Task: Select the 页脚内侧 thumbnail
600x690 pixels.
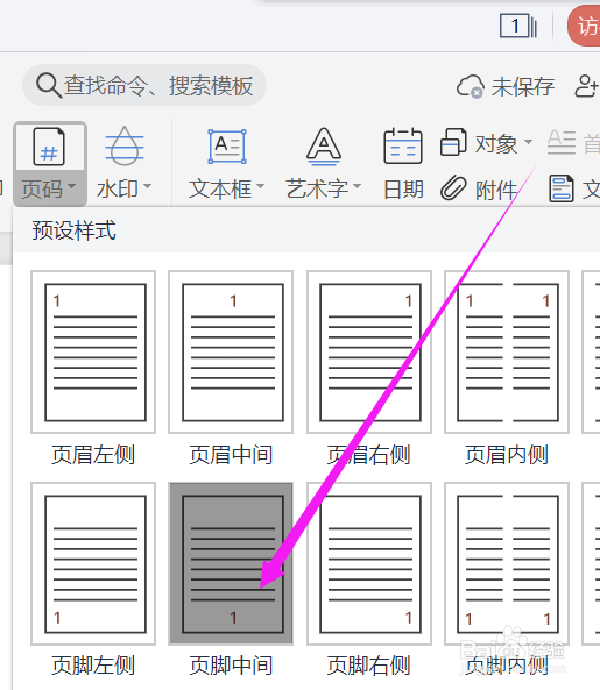Action: 507,564
